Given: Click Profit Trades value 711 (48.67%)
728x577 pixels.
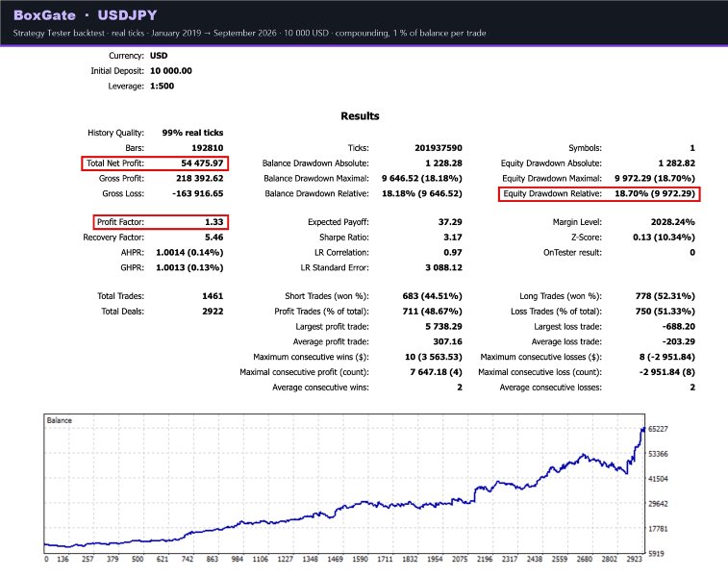Looking at the screenshot, I should pos(432,312).
